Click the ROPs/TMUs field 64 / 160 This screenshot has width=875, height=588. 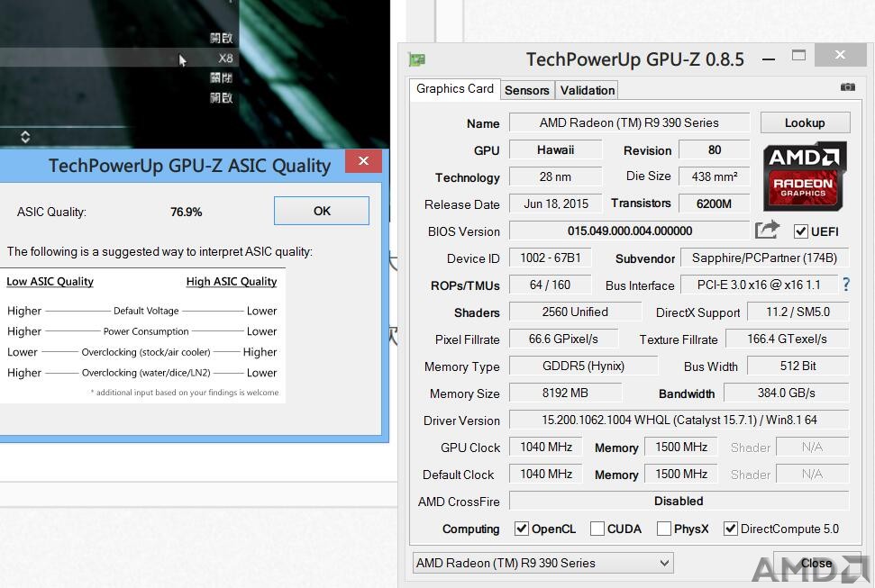coord(551,285)
